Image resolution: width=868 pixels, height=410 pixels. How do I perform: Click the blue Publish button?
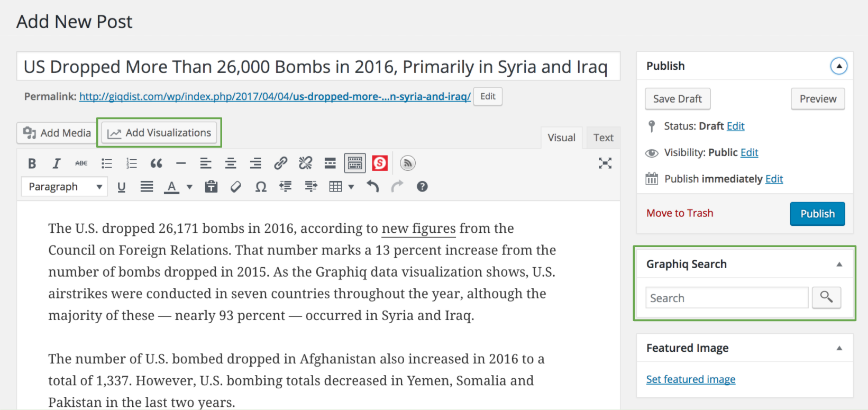[817, 214]
